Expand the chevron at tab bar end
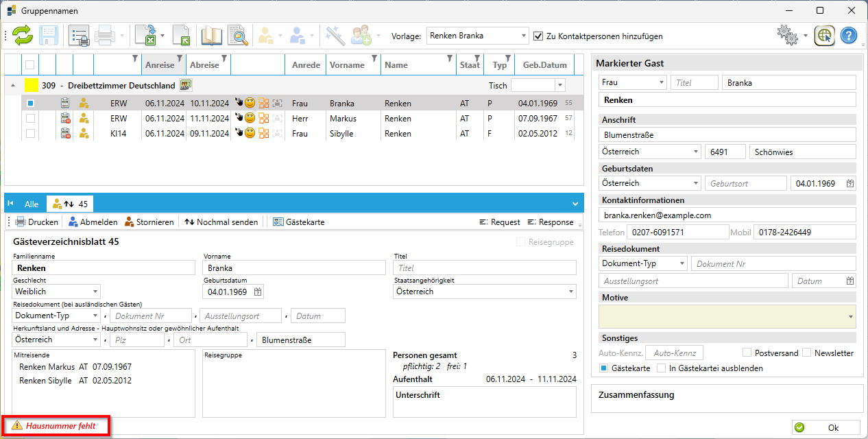Screen dimensions: 868x439 575,204
